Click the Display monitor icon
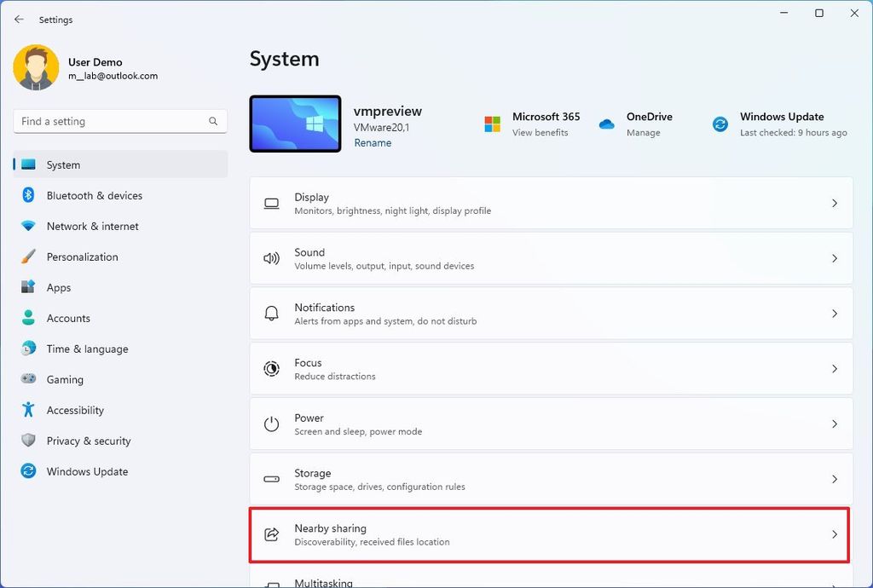Viewport: 873px width, 588px height. pyautogui.click(x=271, y=203)
